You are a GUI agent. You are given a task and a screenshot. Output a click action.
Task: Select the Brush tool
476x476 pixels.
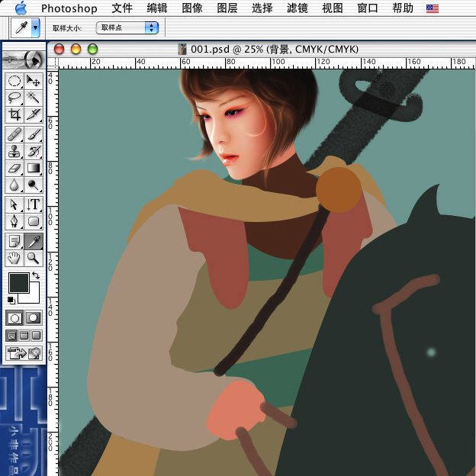pyautogui.click(x=33, y=134)
